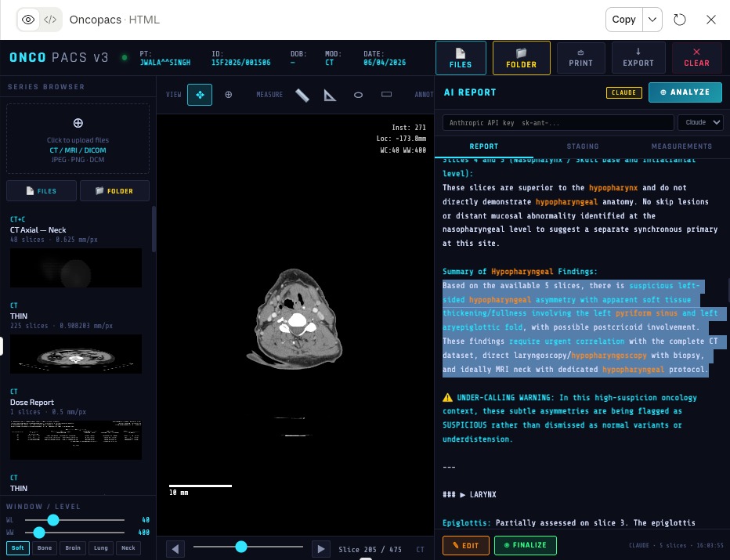Switch to the STAGING tab
Image resolution: width=730 pixels, height=560 pixels.
coord(583,146)
